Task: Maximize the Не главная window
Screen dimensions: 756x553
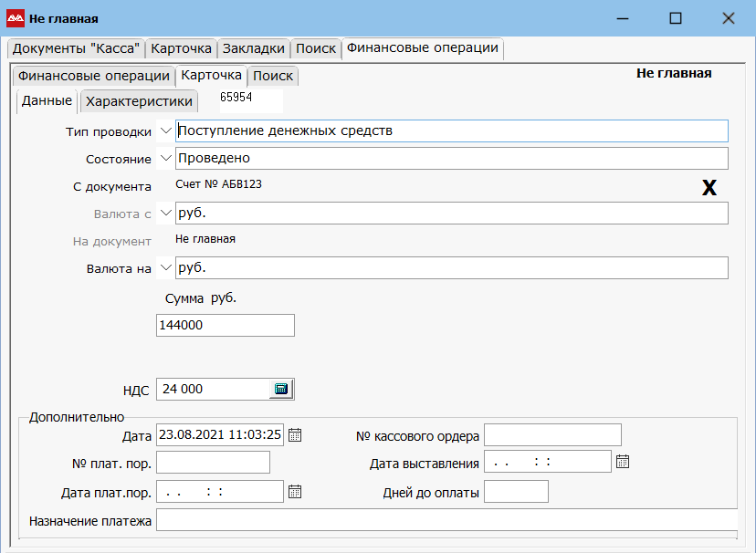Action: [x=676, y=19]
